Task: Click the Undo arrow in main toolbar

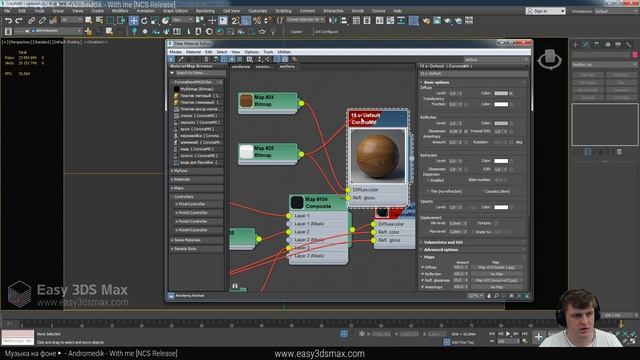Action: click(8, 20)
